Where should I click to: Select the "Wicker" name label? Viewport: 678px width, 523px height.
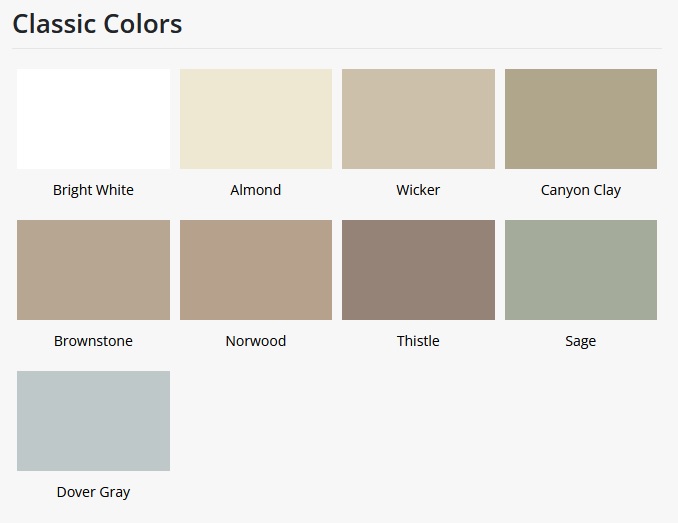coord(418,190)
